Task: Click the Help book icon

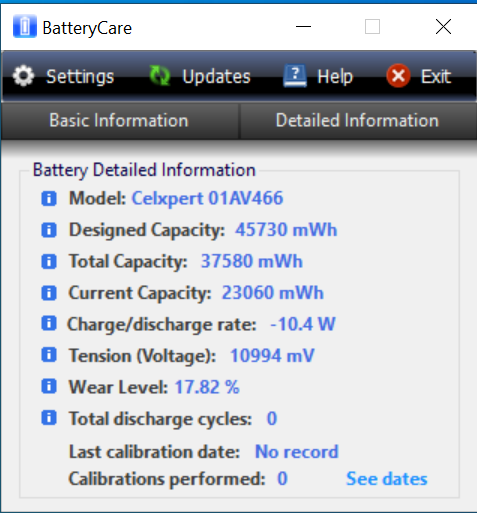Action: pos(295,76)
